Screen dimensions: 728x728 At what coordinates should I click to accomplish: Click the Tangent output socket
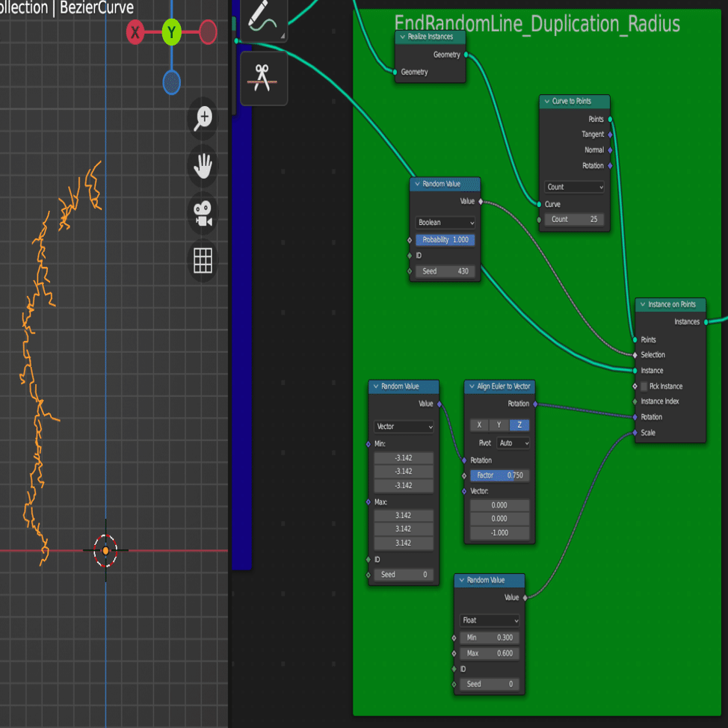click(610, 135)
